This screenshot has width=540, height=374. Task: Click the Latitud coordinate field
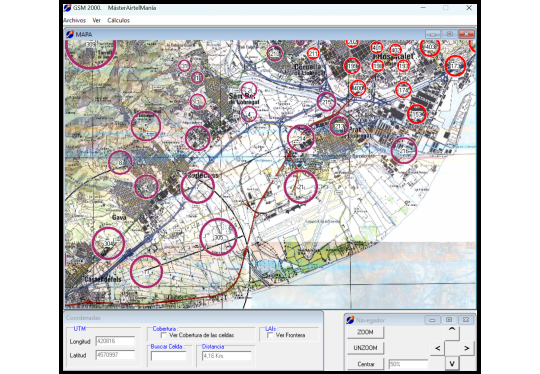(x=115, y=355)
